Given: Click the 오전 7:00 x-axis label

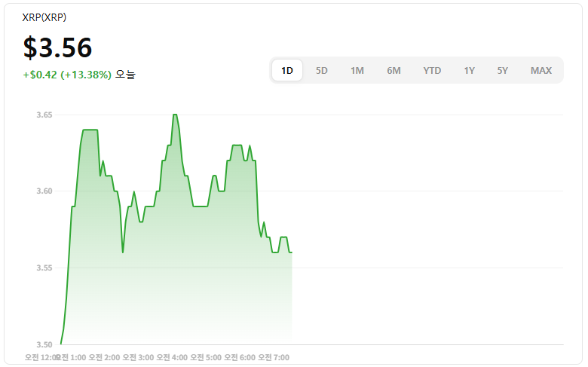Looking at the screenshot, I should [x=274, y=358].
